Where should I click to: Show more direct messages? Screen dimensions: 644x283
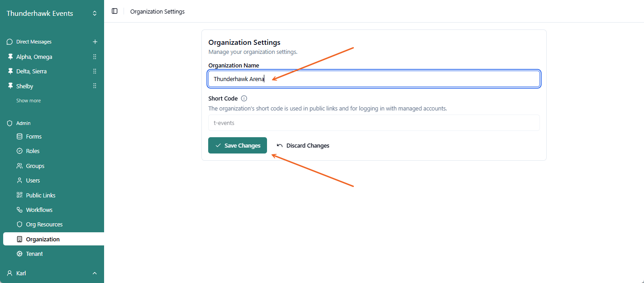click(x=29, y=101)
